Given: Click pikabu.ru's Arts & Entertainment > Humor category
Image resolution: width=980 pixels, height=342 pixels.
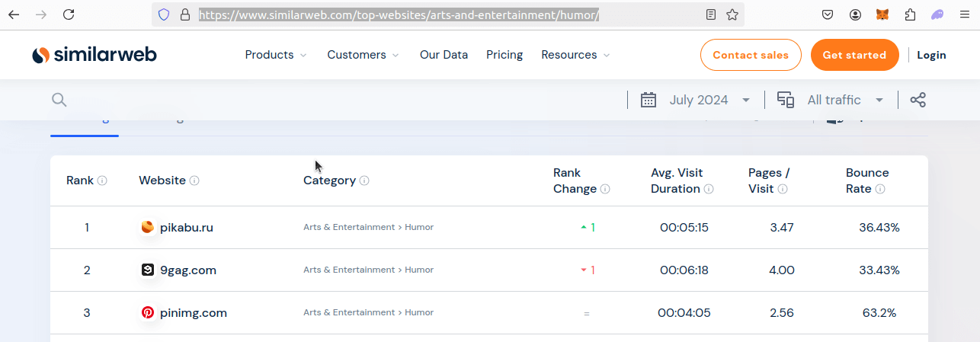Looking at the screenshot, I should point(368,227).
